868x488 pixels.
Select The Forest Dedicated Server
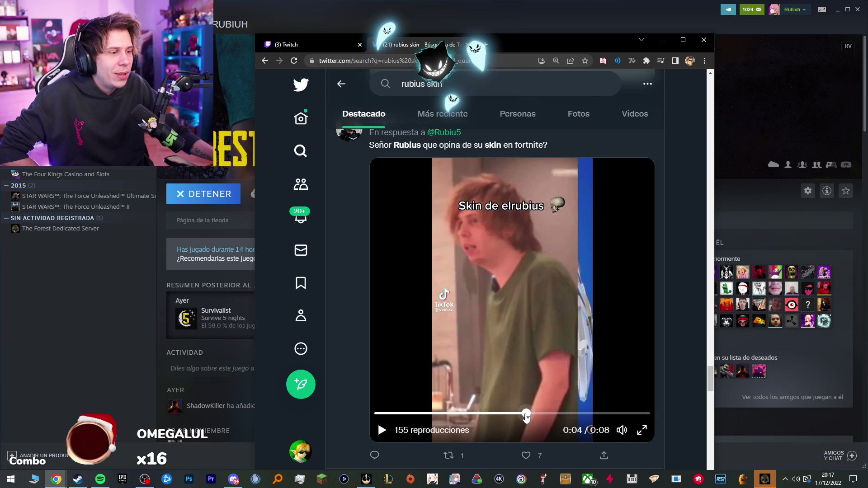[60, 229]
